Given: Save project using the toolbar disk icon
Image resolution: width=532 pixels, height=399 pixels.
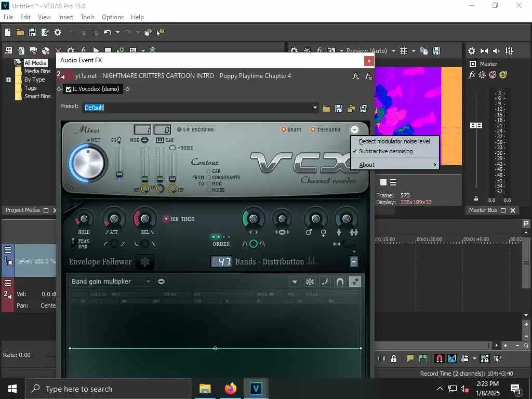Looking at the screenshot, I should tap(33, 32).
